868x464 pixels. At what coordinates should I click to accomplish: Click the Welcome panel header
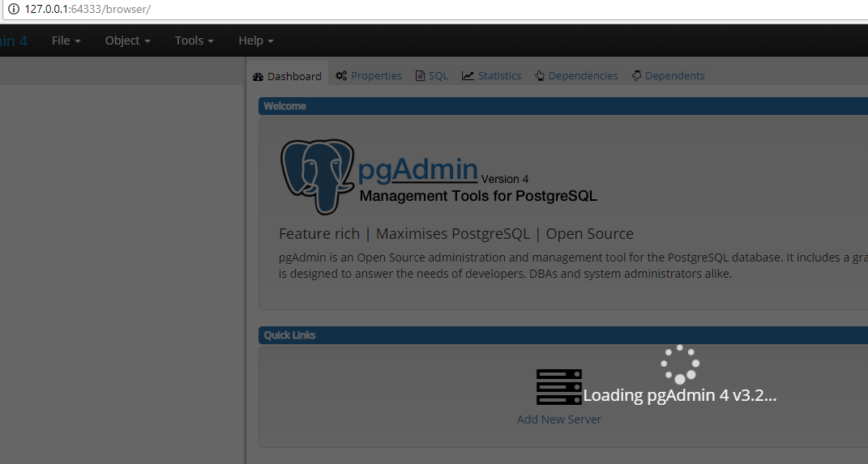[x=563, y=106]
